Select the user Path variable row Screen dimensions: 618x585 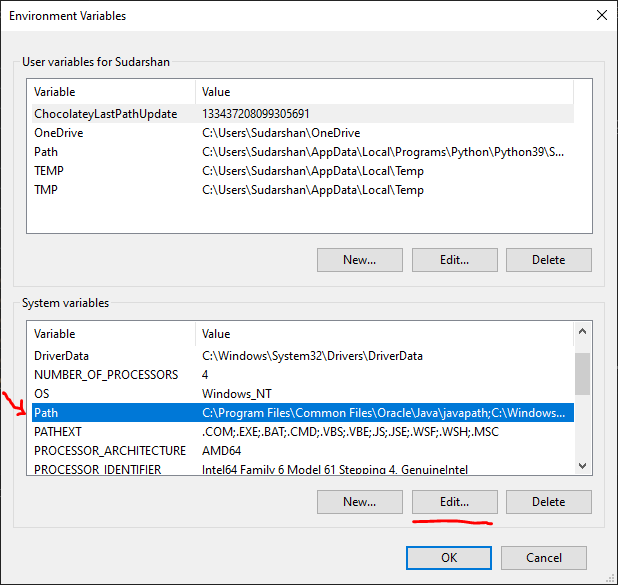click(x=46, y=152)
